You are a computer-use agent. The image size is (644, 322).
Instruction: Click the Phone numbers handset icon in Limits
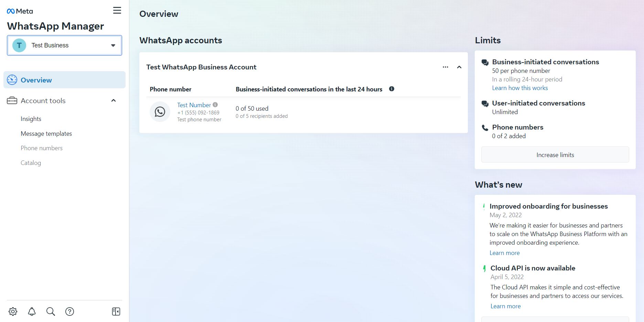485,128
